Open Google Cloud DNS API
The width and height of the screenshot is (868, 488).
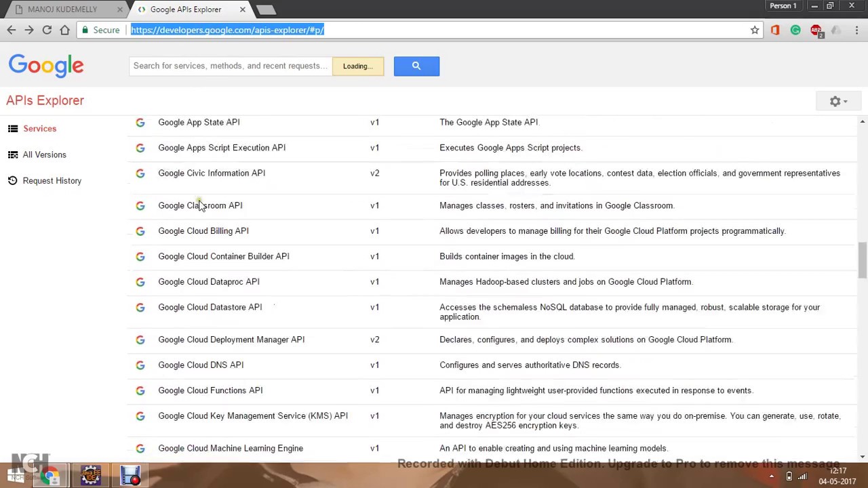[x=201, y=365]
